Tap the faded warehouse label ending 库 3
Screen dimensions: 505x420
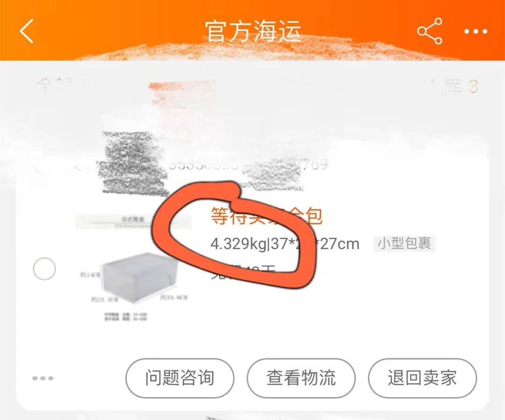[x=461, y=86]
